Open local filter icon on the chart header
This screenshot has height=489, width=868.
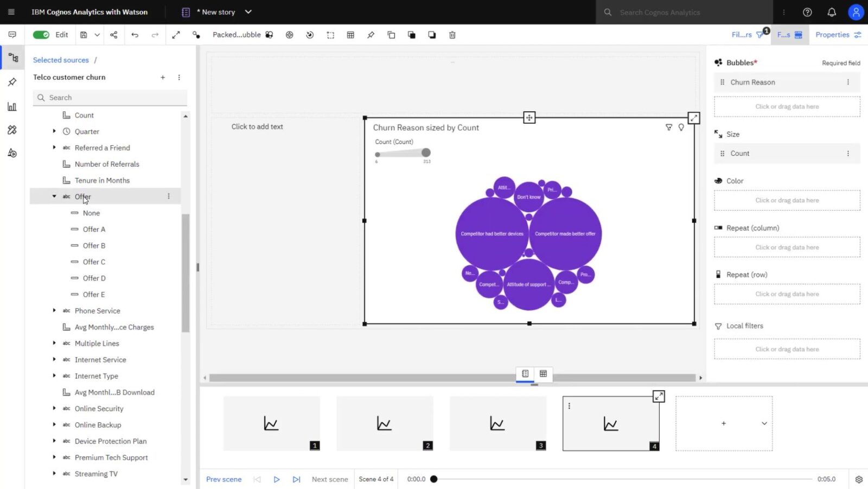click(669, 127)
